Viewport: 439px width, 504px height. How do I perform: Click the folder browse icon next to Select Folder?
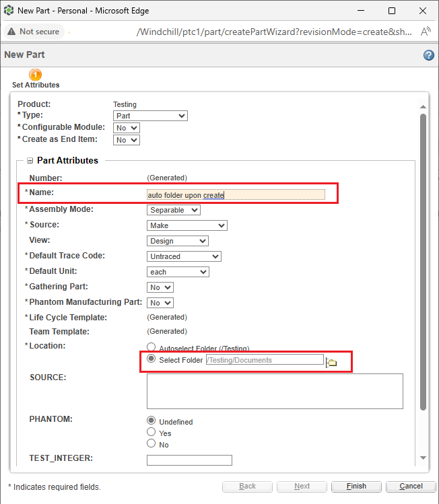331,363
